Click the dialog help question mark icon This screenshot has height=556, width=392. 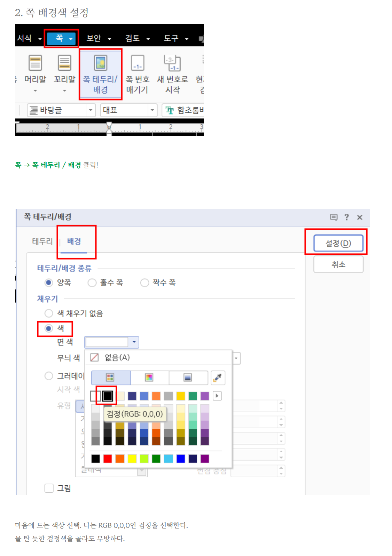point(347,217)
